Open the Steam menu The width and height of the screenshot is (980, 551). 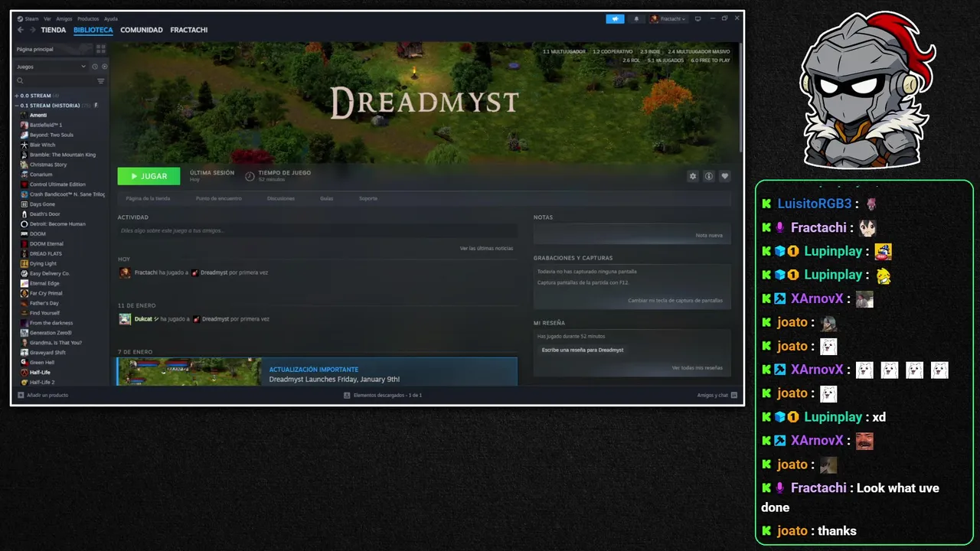(x=31, y=19)
